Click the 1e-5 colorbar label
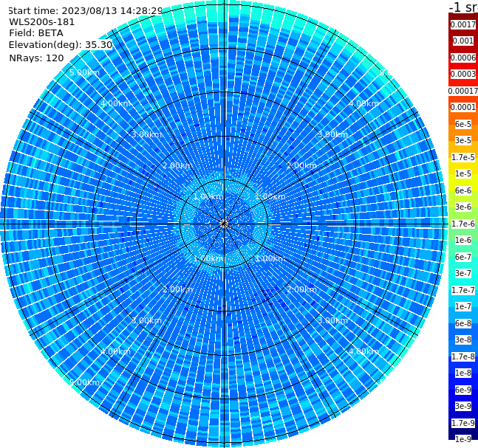This screenshot has height=448, width=478. point(463,173)
